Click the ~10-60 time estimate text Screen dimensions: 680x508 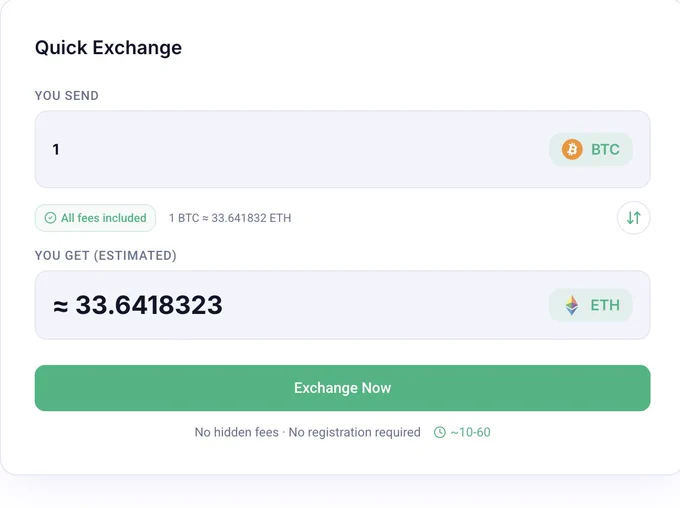[471, 433]
